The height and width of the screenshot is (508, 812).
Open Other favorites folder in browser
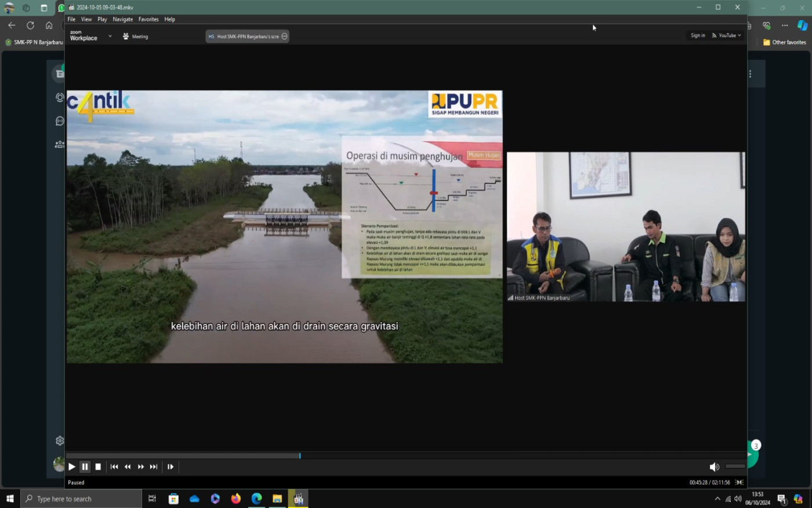coord(785,42)
